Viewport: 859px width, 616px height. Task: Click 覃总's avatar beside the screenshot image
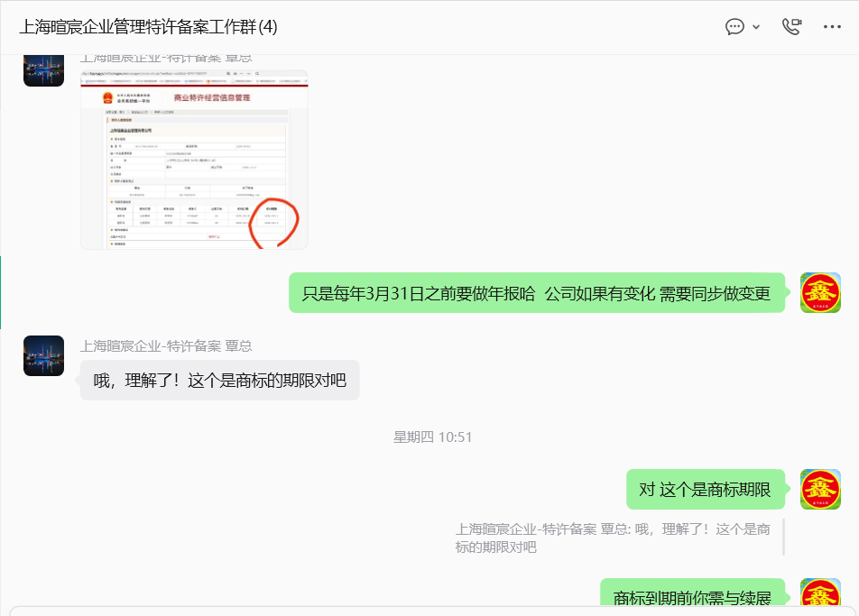pyautogui.click(x=44, y=69)
